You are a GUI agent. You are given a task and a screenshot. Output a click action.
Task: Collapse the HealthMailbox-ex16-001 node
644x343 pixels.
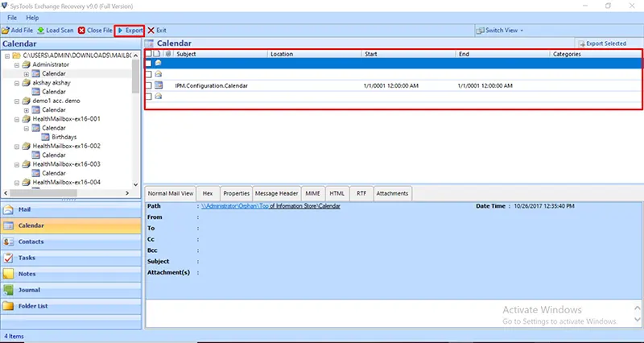point(17,119)
